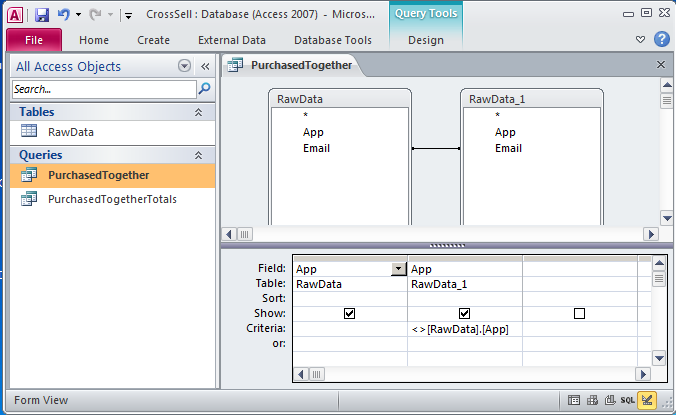
Task: Select Design View icon in status bar
Action: coord(647,400)
